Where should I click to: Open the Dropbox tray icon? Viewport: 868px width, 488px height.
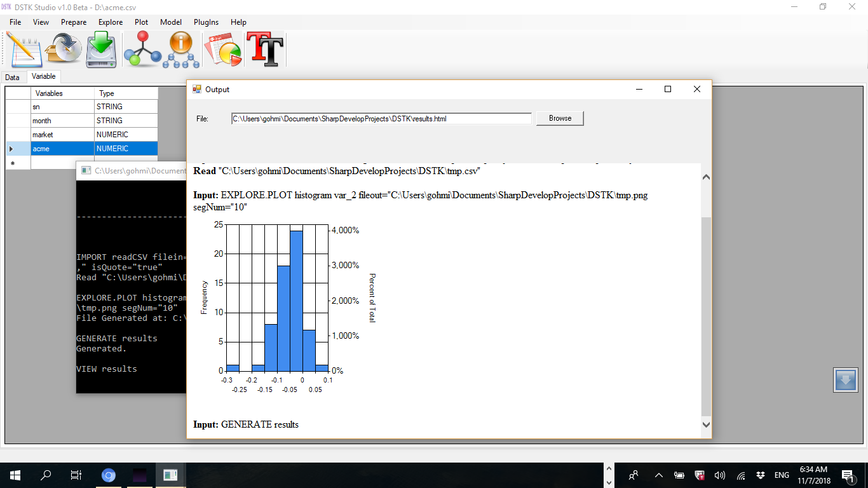tap(761, 475)
